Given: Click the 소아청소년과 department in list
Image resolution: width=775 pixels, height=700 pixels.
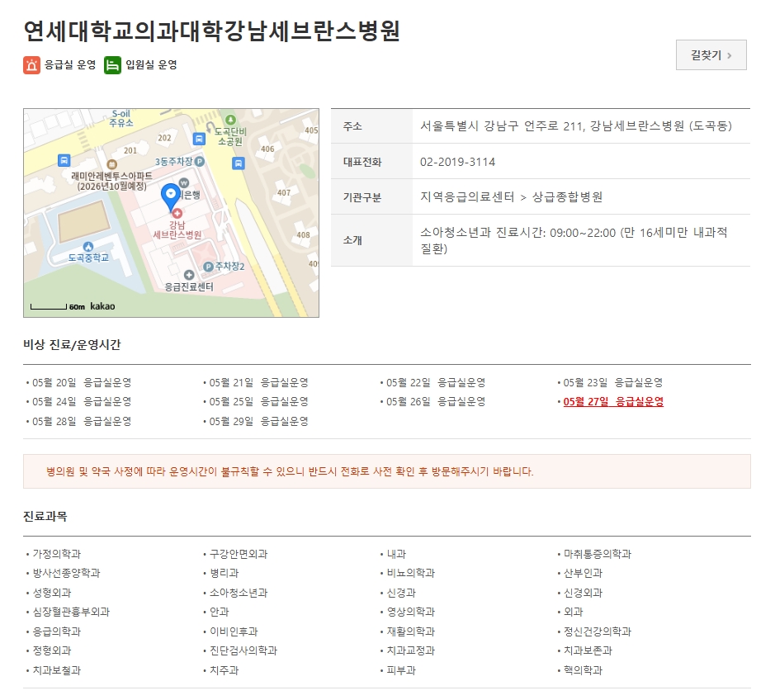Looking at the screenshot, I should (239, 594).
